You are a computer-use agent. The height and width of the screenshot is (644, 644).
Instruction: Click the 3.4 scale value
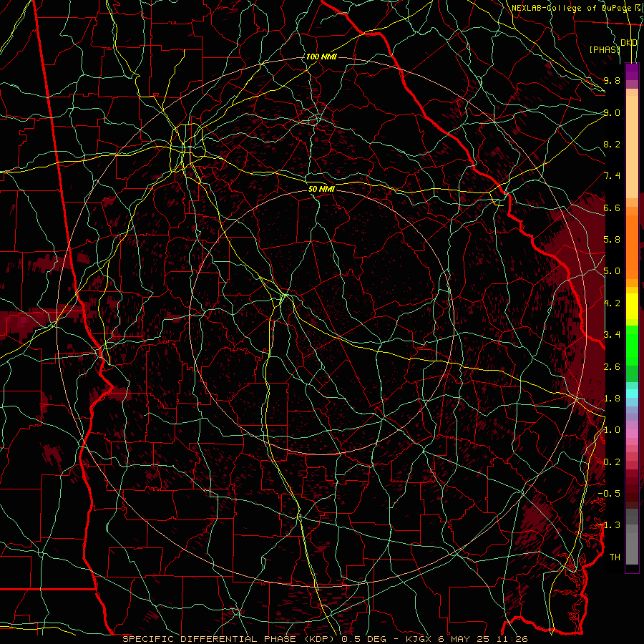point(612,335)
